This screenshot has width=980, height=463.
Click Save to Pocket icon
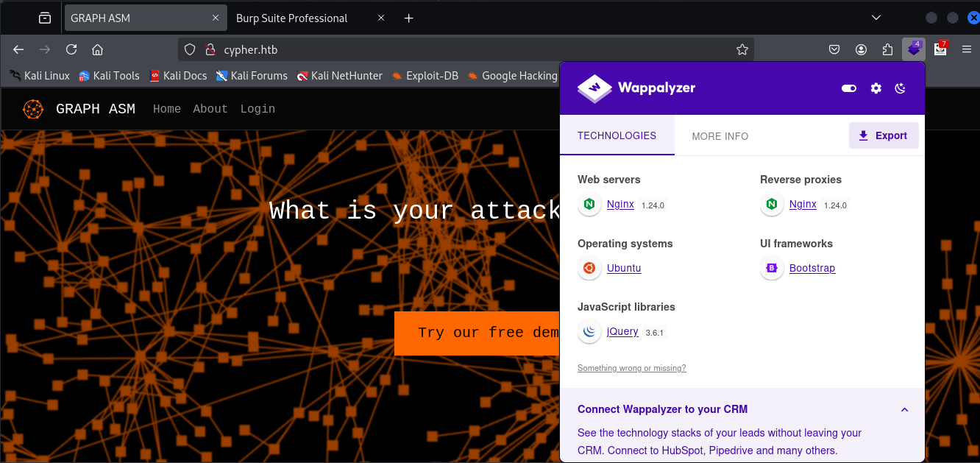[x=834, y=49]
